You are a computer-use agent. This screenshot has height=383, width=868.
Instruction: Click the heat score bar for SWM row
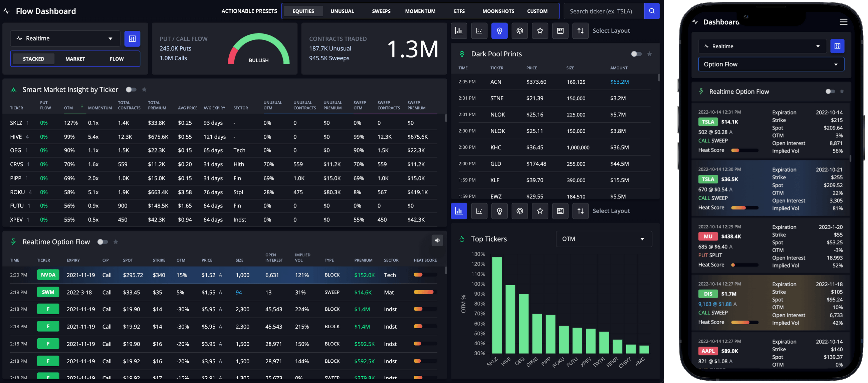click(425, 292)
